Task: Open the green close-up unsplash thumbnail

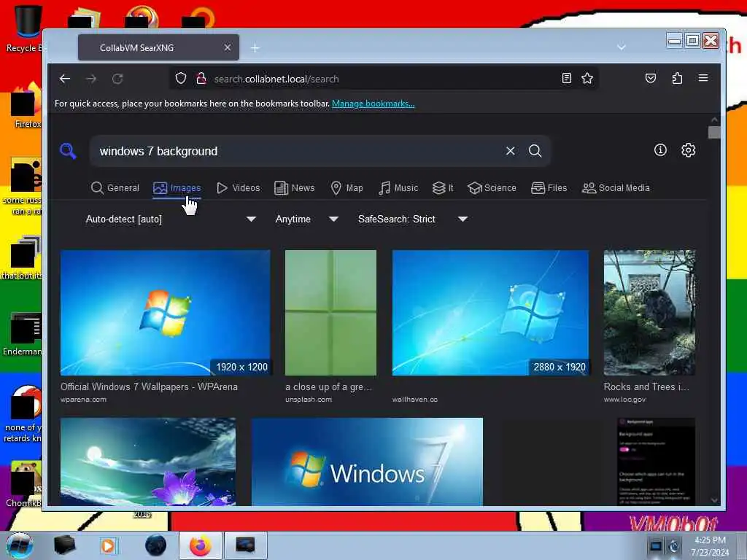Action: (x=330, y=313)
